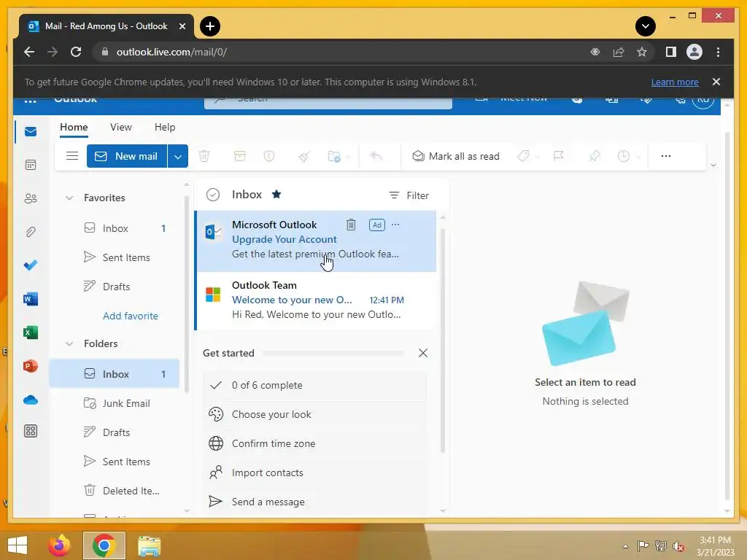
Task: Select the Mail icon in left rail
Action: pyautogui.click(x=31, y=131)
